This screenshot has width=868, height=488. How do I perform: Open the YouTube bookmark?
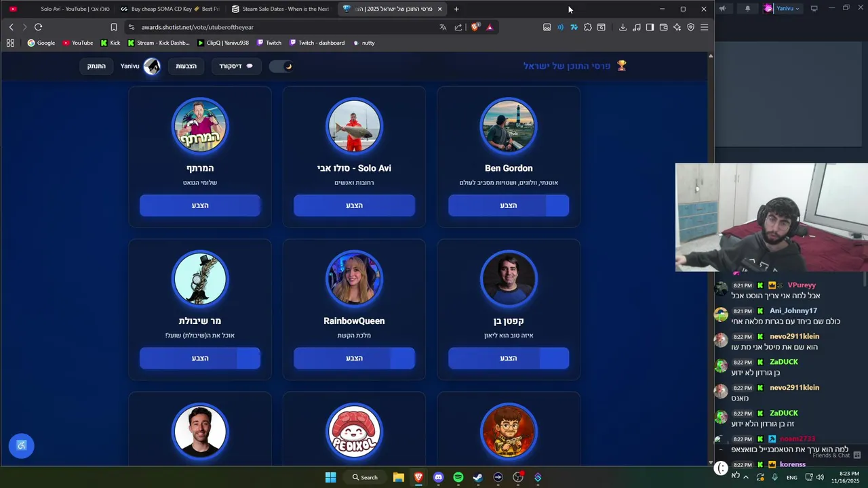click(x=77, y=43)
